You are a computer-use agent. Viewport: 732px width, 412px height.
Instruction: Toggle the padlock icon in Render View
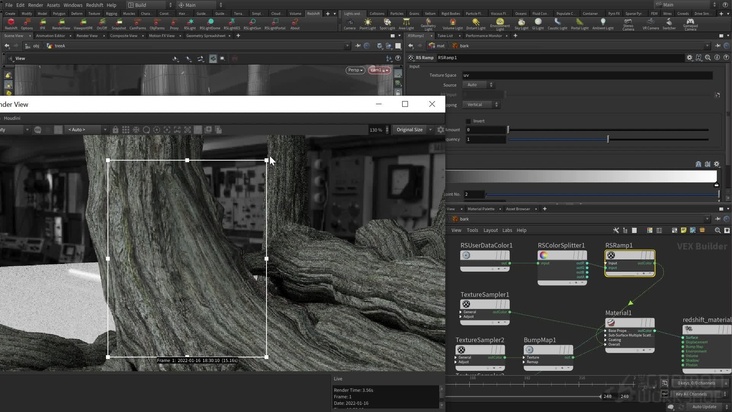115,130
